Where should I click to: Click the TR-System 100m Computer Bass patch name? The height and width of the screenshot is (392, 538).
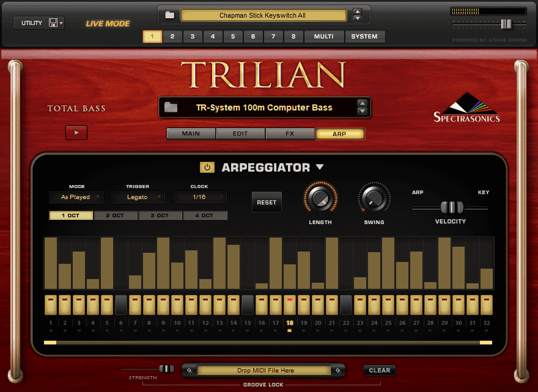264,107
